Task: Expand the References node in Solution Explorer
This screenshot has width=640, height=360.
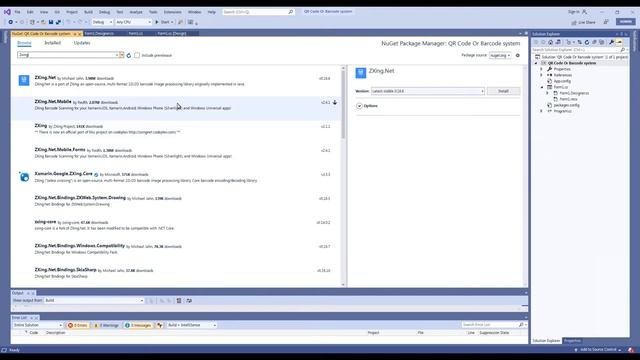Action: 542,75
